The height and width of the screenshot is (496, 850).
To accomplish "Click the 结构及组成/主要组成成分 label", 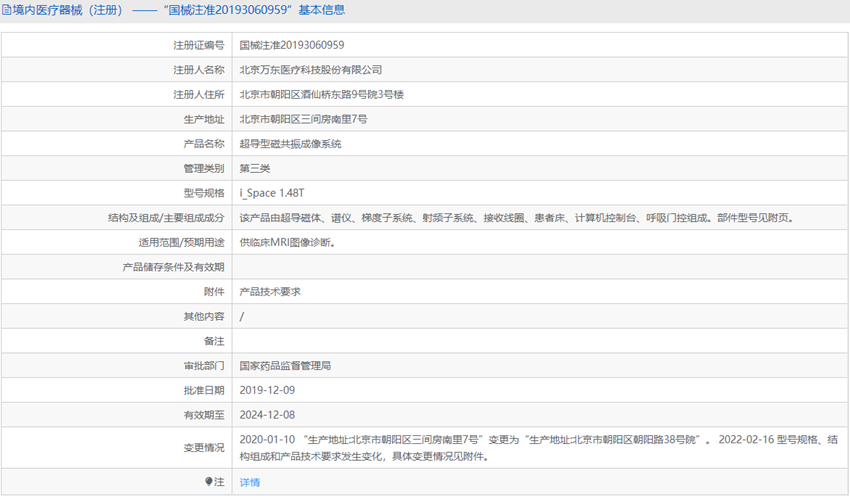I will point(166,218).
